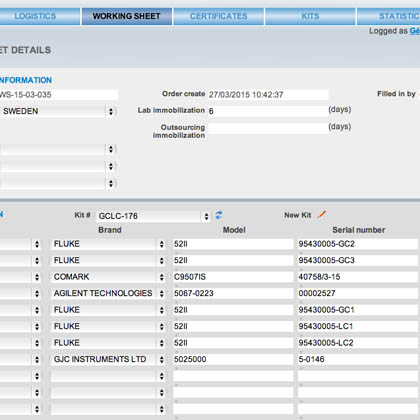Image resolution: width=420 pixels, height=420 pixels.
Task: Open the SWEDEN country dropdown
Action: click(58, 111)
